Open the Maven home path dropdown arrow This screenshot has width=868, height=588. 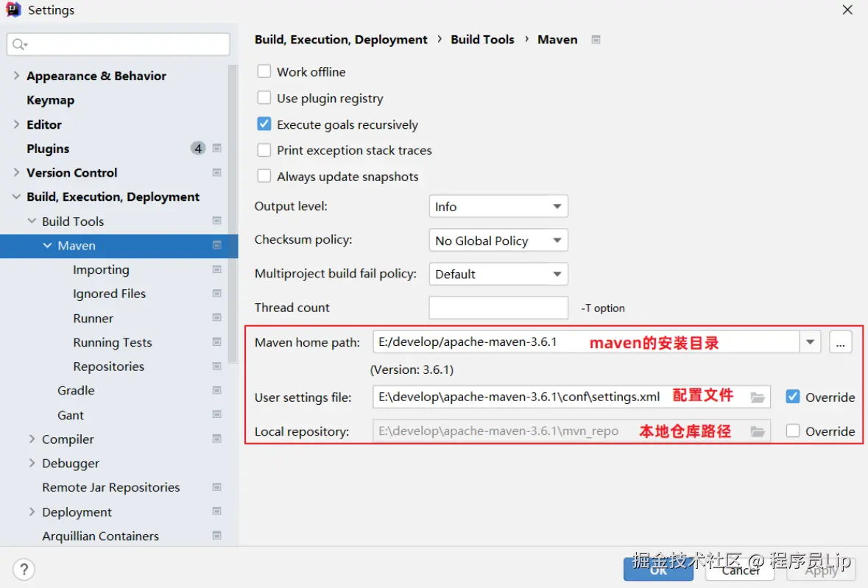[810, 342]
